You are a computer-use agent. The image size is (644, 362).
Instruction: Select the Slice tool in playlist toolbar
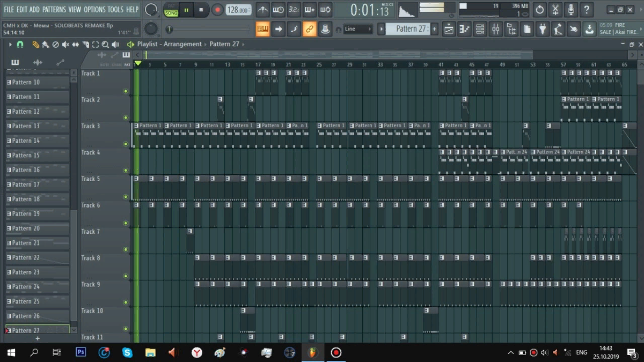(x=85, y=45)
